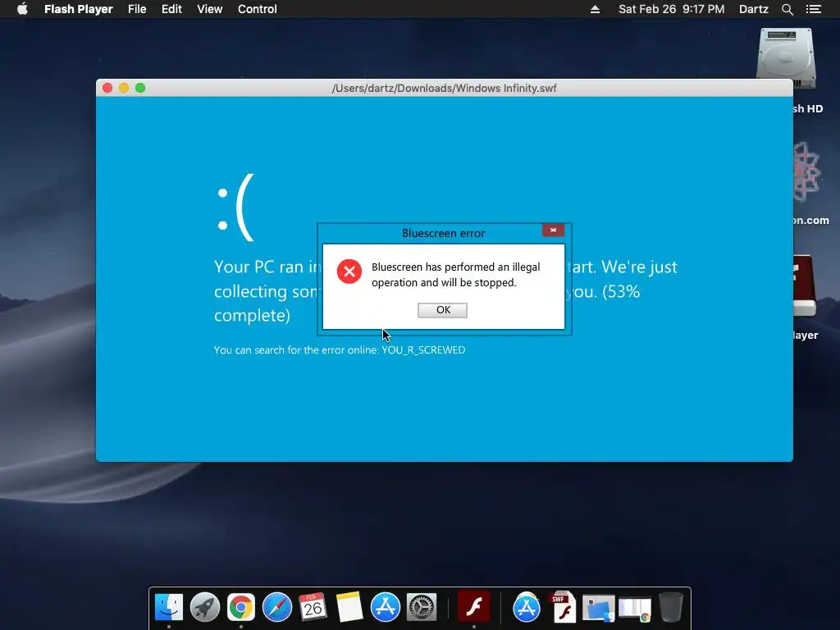
Task: Click the YOU_R_SCREWED error code text
Action: [x=423, y=349]
